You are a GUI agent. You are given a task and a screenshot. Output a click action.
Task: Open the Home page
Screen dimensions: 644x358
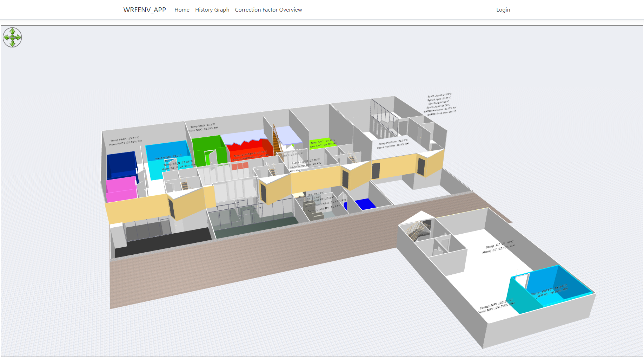(x=182, y=10)
